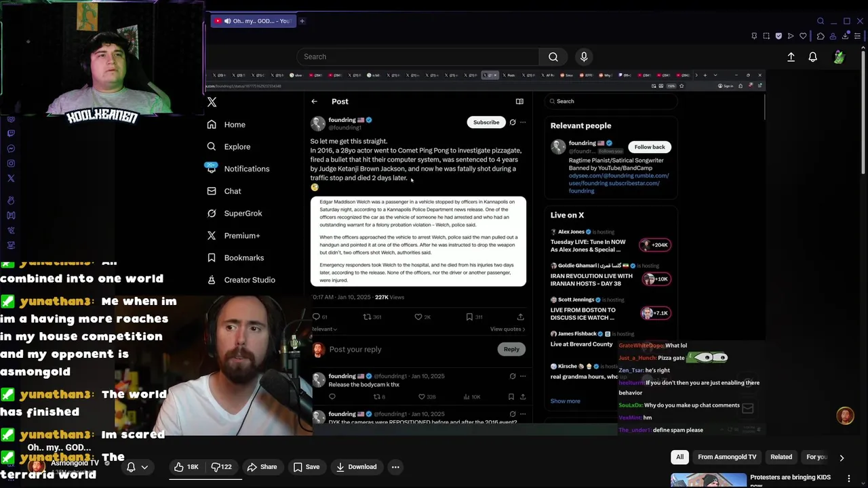The image size is (868, 488).
Task: Click the browser snapshot capture icon
Action: tap(766, 36)
